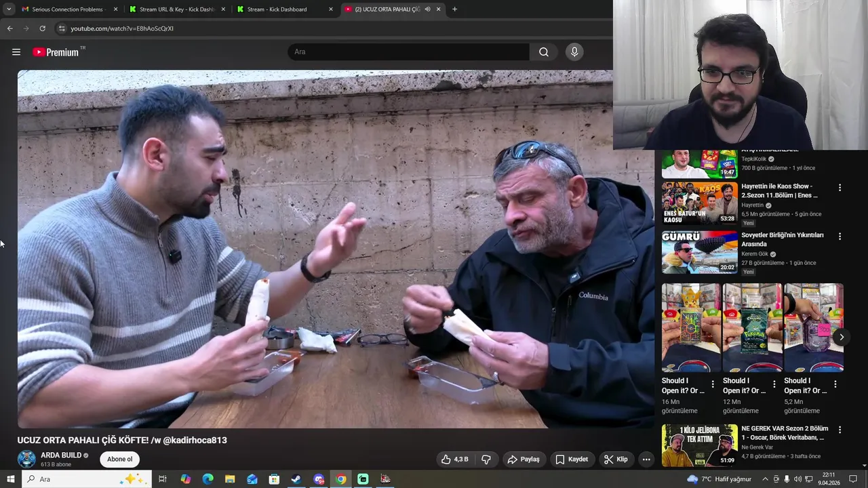The height and width of the screenshot is (488, 868).
Task: Open the Windows Start menu
Action: pyautogui.click(x=10, y=479)
